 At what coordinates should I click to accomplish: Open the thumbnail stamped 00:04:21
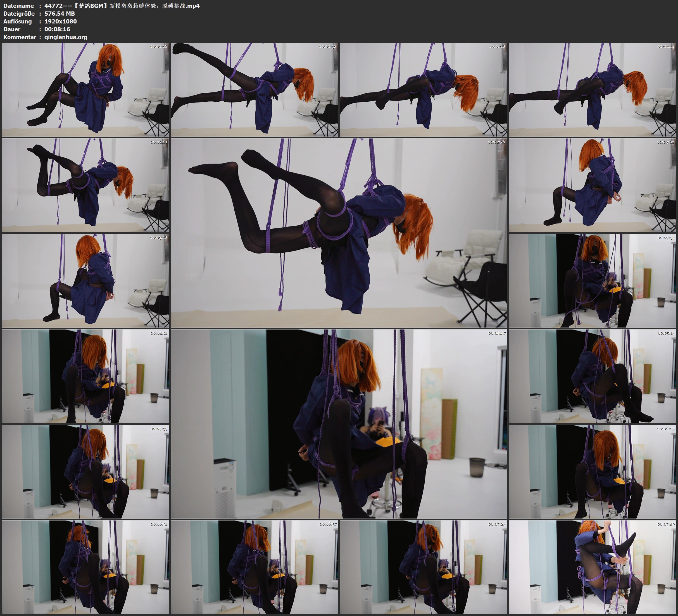click(85, 376)
